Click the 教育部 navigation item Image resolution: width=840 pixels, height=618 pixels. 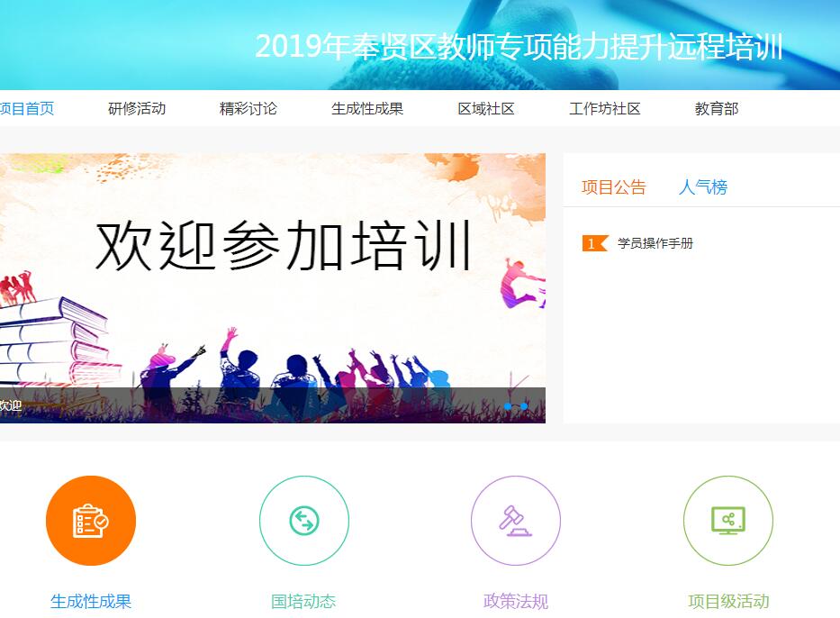click(x=717, y=109)
